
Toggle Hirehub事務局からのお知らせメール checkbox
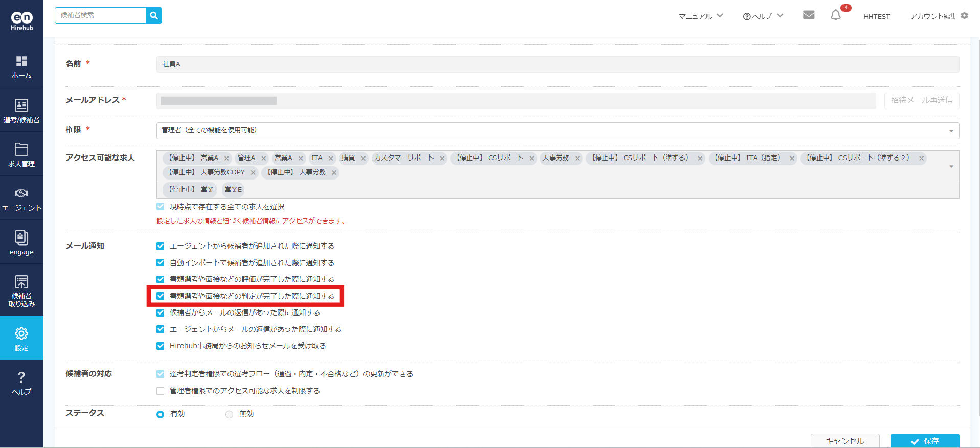tap(161, 346)
